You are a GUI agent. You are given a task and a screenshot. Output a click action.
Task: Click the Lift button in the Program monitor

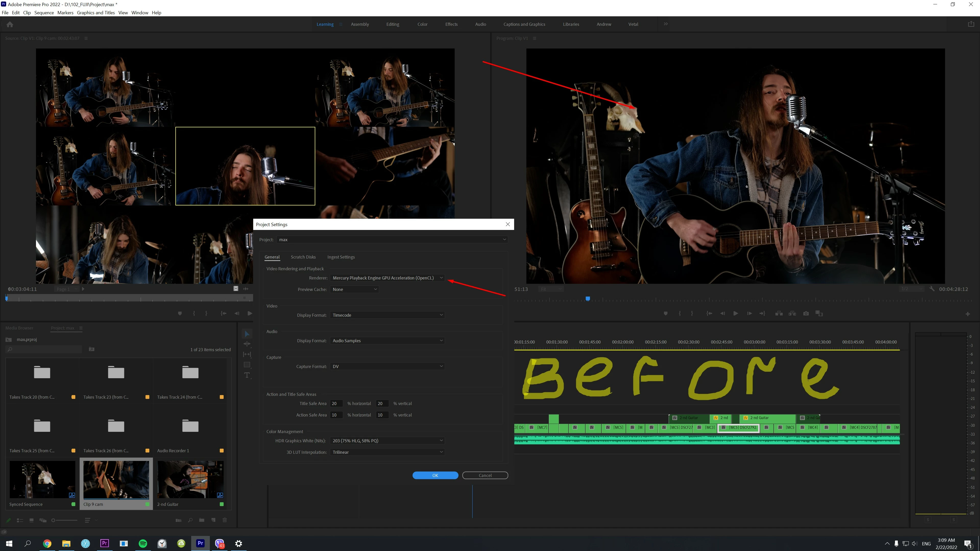pos(779,313)
